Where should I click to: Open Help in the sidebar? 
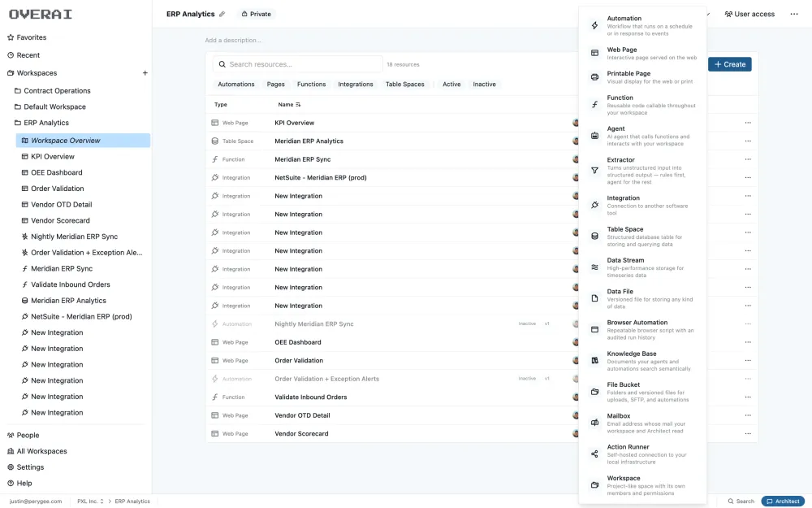click(19, 483)
